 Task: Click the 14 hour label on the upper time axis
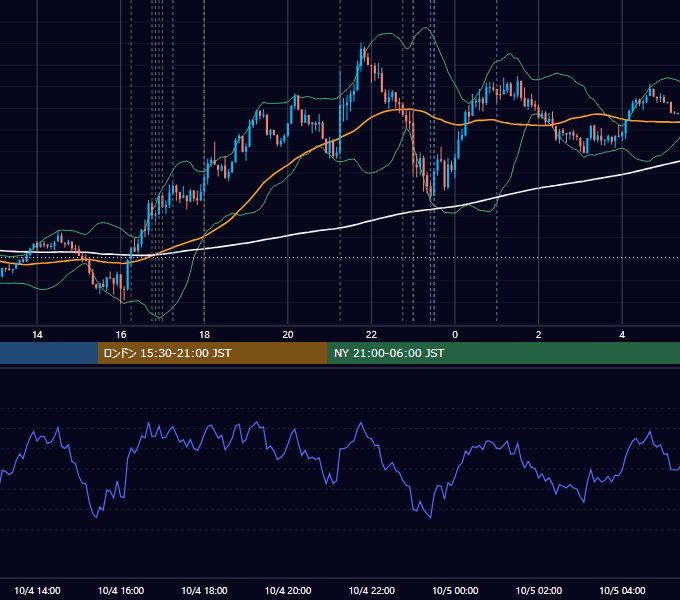(x=37, y=335)
